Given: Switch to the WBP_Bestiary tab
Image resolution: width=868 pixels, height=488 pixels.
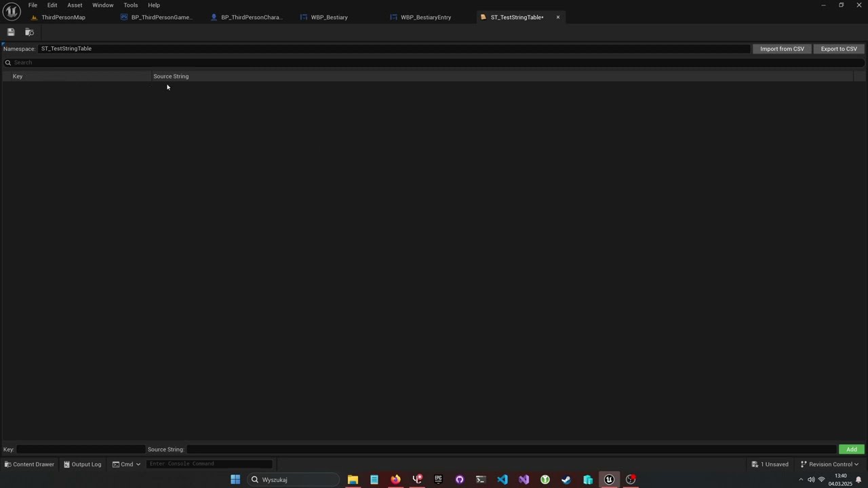Looking at the screenshot, I should coord(329,17).
